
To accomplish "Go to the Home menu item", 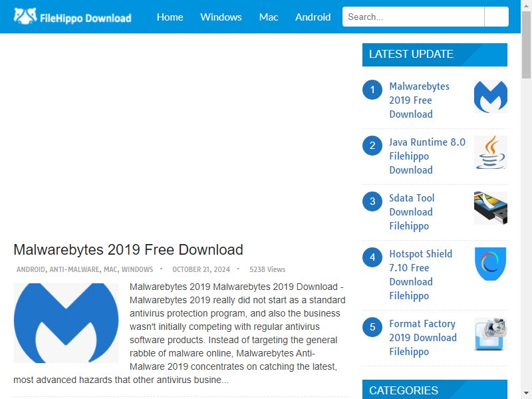I will pyautogui.click(x=170, y=17).
